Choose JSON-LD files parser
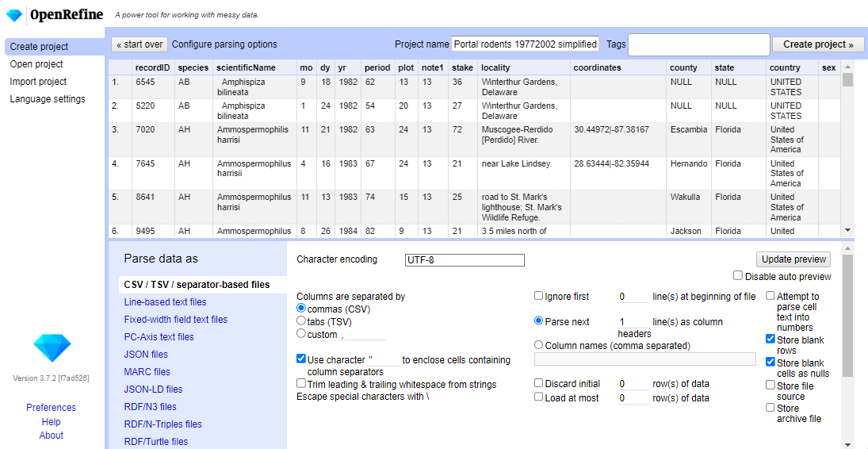This screenshot has height=449, width=868. tap(153, 390)
